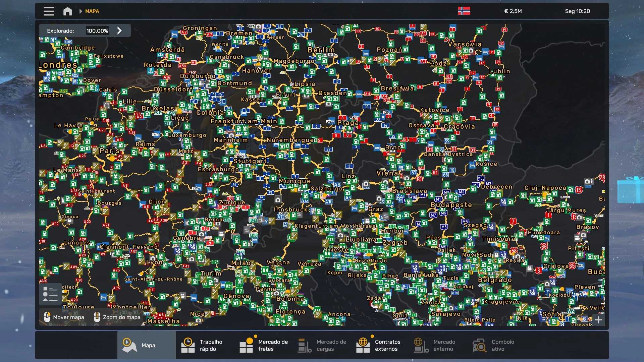
Task: Expand the Explorado percentage arrow
Action: [x=119, y=31]
